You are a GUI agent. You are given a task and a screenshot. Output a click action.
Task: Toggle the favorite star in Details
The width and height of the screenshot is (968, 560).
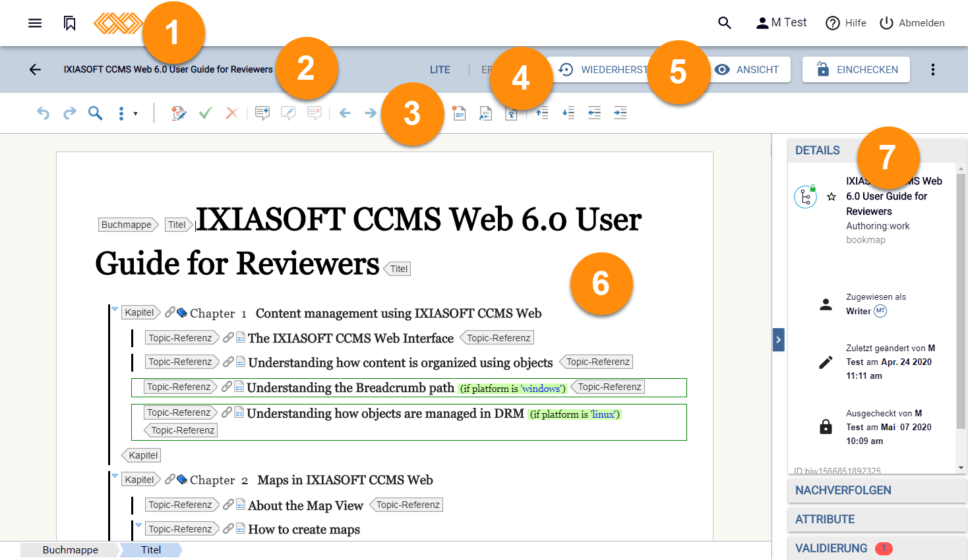click(x=832, y=196)
